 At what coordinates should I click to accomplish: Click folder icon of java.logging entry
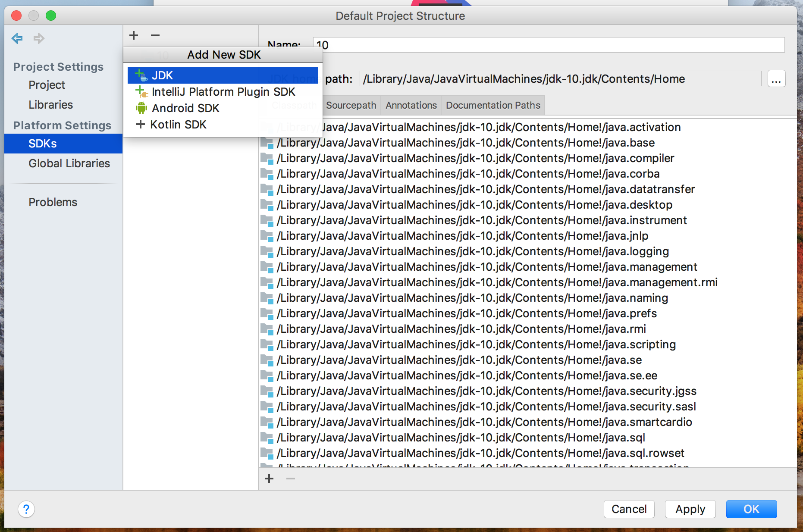[x=267, y=252]
